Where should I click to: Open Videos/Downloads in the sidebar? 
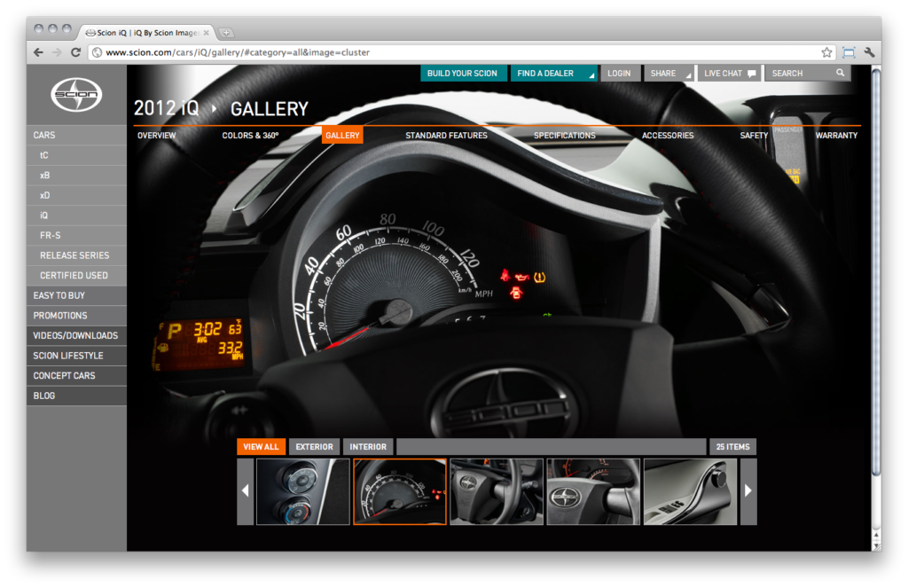point(76,335)
